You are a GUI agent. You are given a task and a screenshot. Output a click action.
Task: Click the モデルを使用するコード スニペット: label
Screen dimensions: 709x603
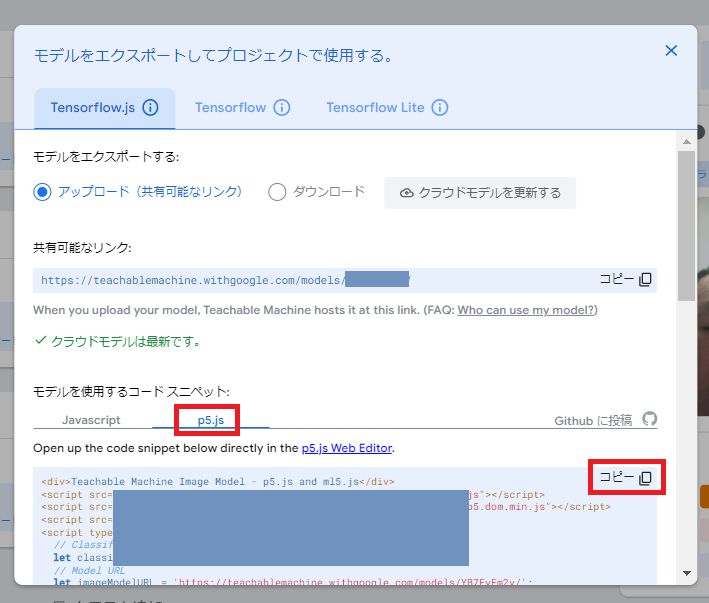coord(131,391)
